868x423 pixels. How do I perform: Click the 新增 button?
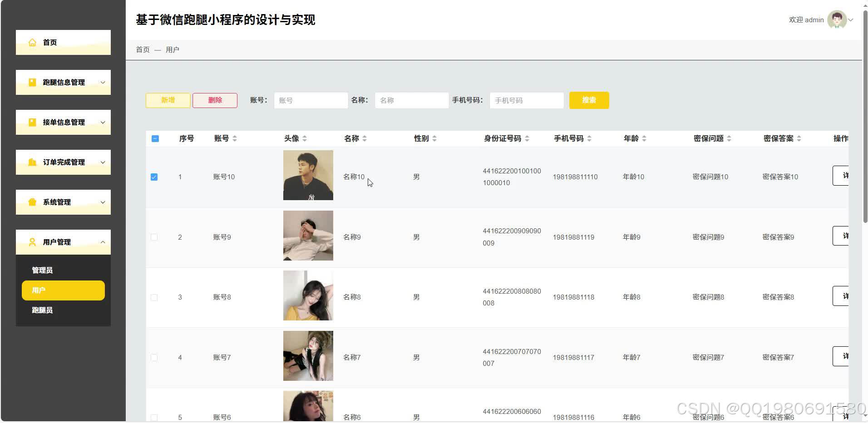(168, 100)
